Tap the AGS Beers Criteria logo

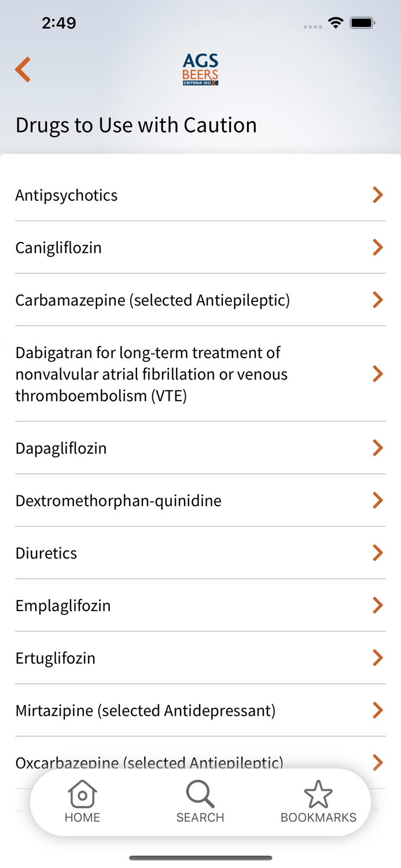click(x=200, y=70)
